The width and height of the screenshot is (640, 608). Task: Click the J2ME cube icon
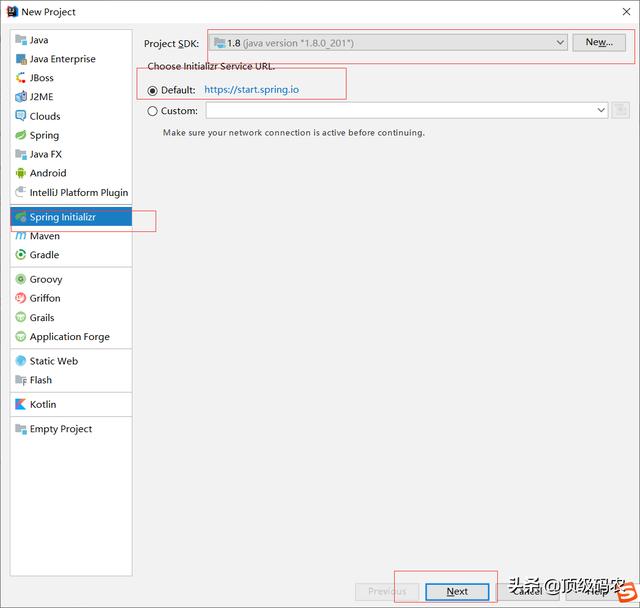click(21, 97)
